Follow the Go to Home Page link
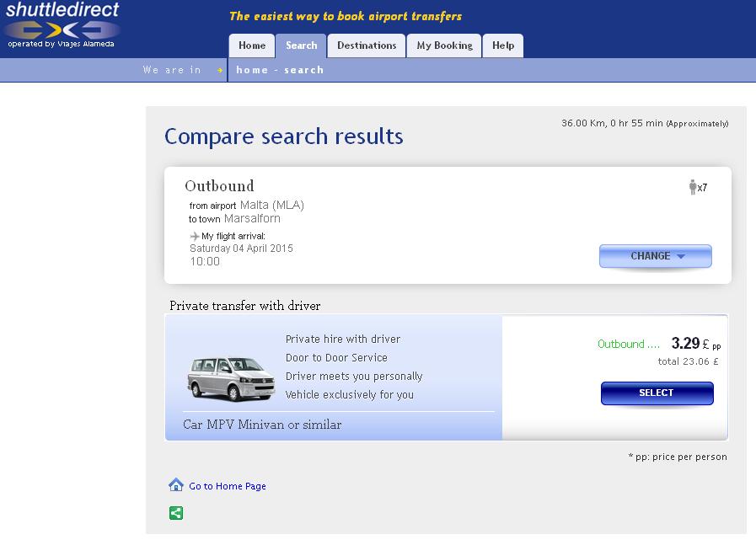This screenshot has height=540, width=756. point(227,486)
